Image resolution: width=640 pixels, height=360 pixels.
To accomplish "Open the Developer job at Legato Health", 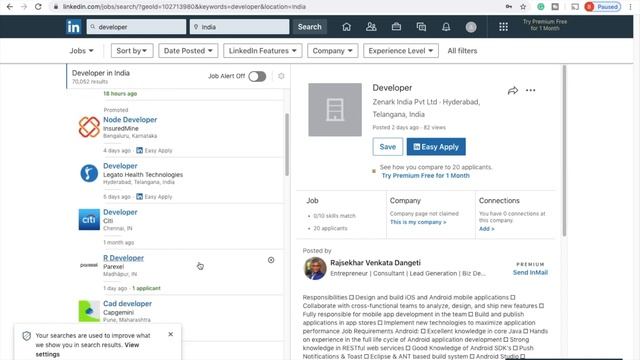I will 120,166.
